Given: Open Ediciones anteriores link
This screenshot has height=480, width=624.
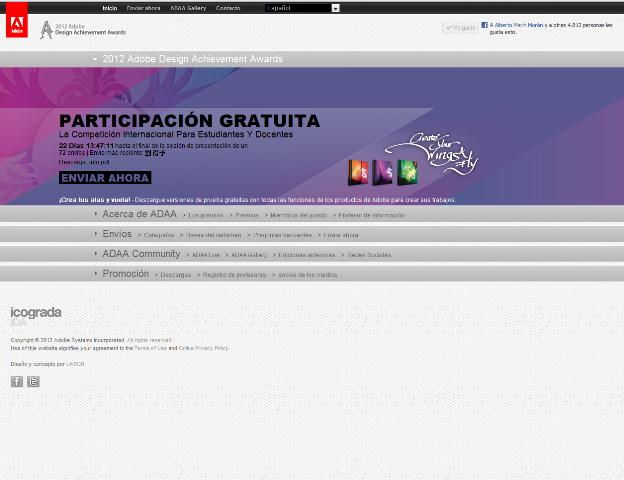Looking at the screenshot, I should (x=307, y=255).
